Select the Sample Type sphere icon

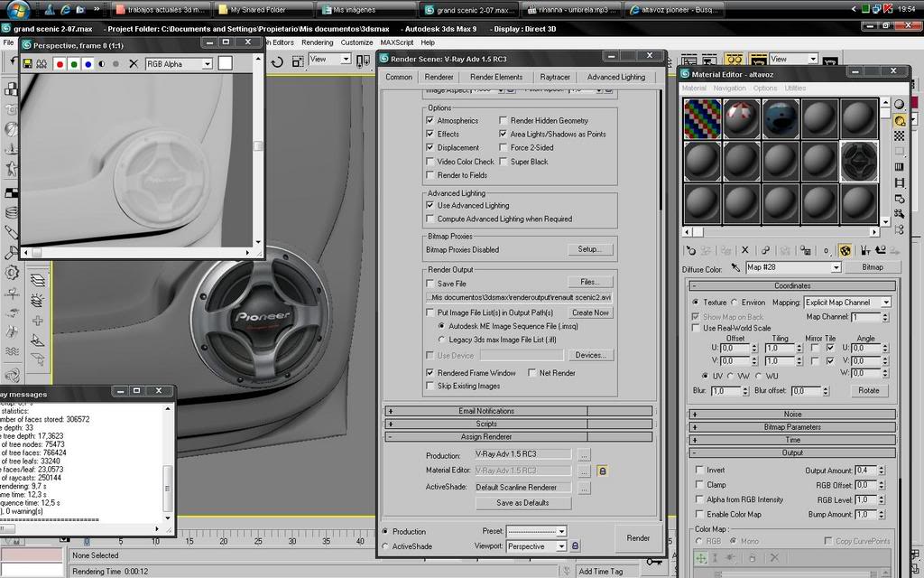[x=900, y=105]
